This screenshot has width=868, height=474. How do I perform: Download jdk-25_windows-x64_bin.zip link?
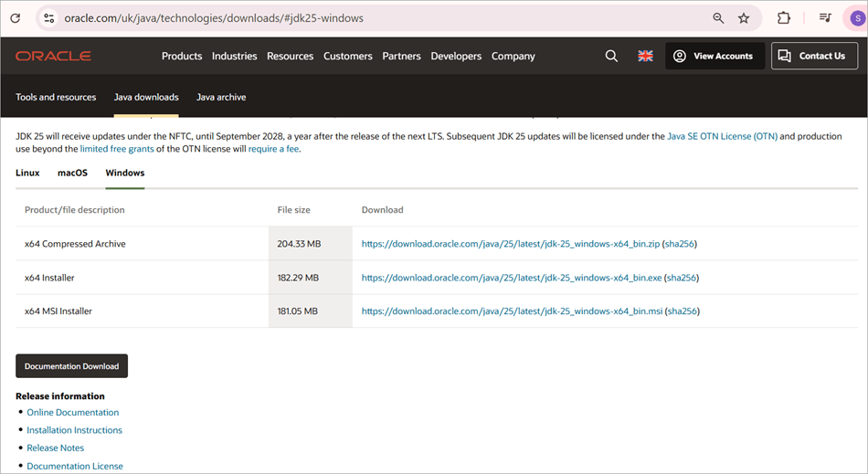pos(511,243)
